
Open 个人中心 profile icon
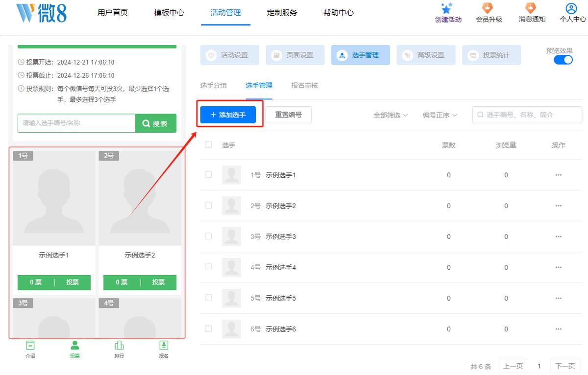(571, 8)
